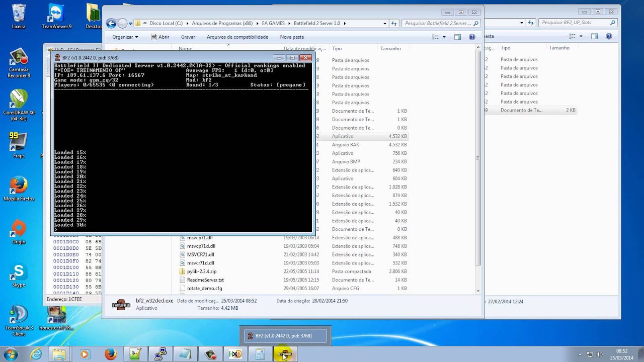Open TeamSpeak 3 Client desktop icon
The height and width of the screenshot is (362, 644).
(19, 320)
